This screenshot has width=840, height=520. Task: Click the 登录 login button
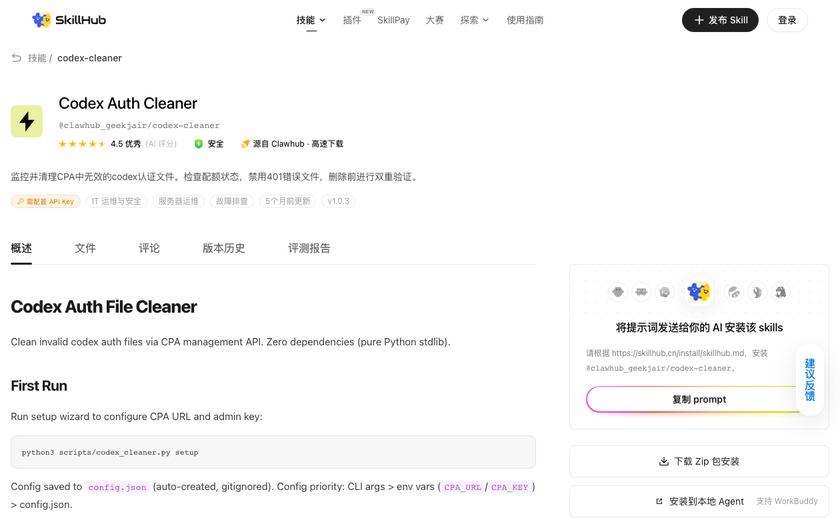(787, 20)
